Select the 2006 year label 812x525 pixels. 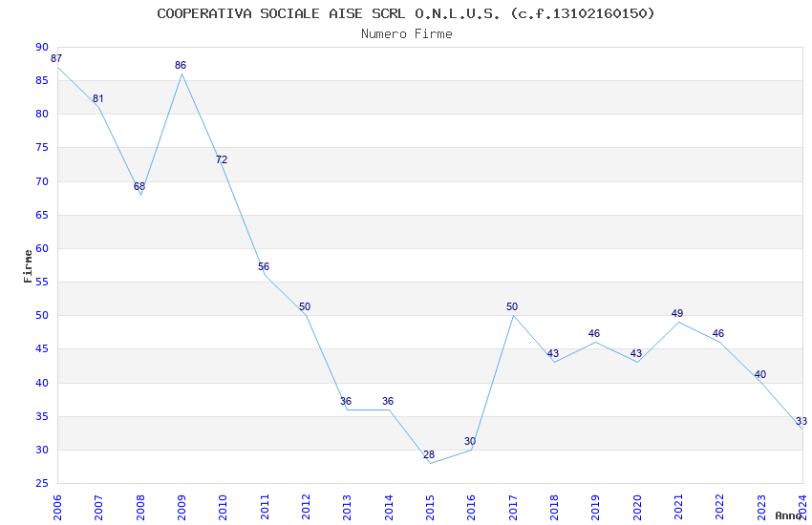[57, 507]
